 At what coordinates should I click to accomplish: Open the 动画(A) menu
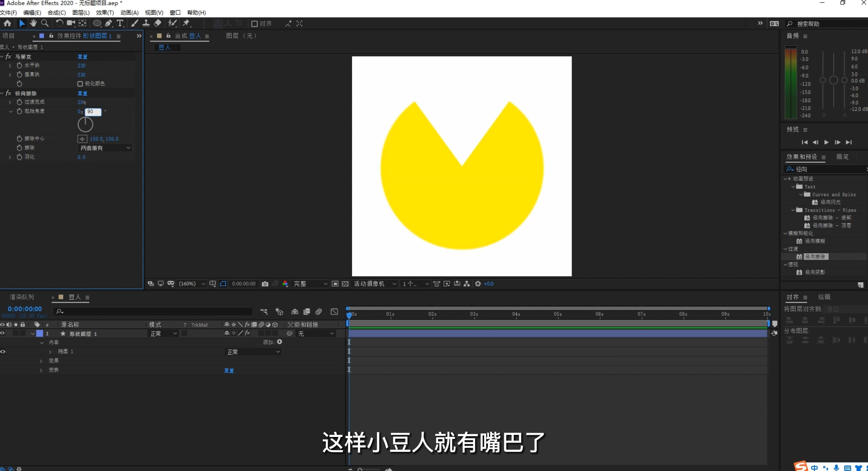pyautogui.click(x=129, y=13)
